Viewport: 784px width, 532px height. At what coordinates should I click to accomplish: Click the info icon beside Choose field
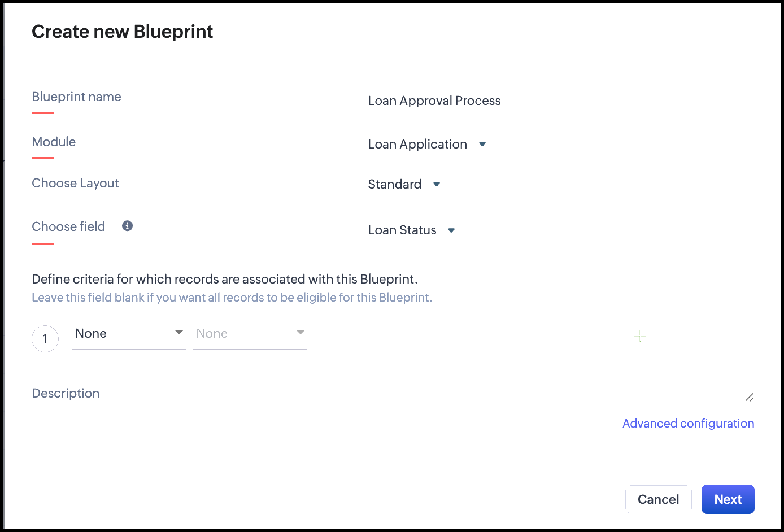pyautogui.click(x=128, y=226)
